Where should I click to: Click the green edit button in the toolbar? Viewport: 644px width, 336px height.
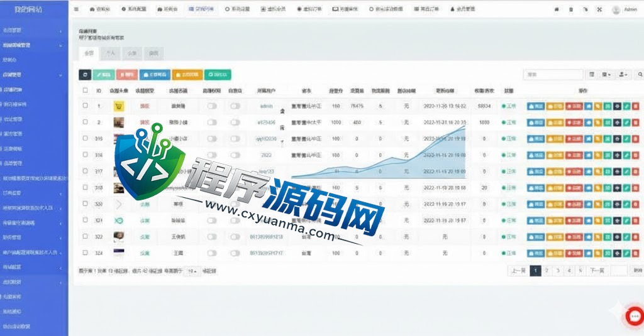click(104, 75)
